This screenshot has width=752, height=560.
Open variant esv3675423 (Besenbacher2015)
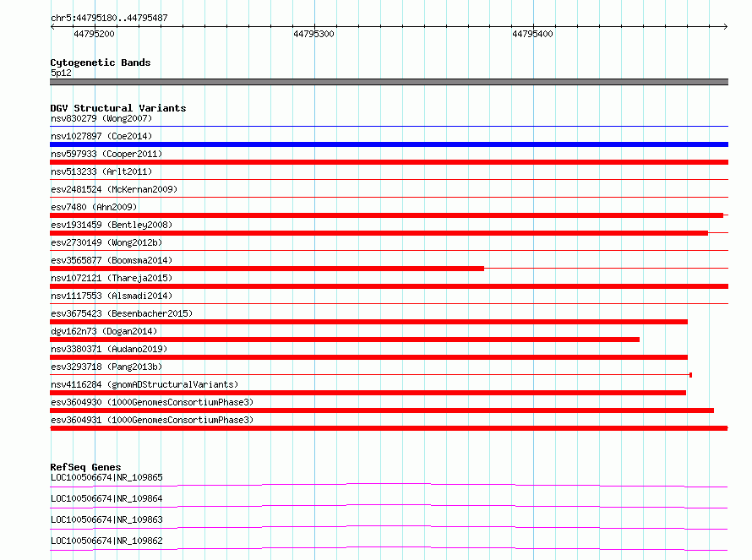pyautogui.click(x=122, y=313)
